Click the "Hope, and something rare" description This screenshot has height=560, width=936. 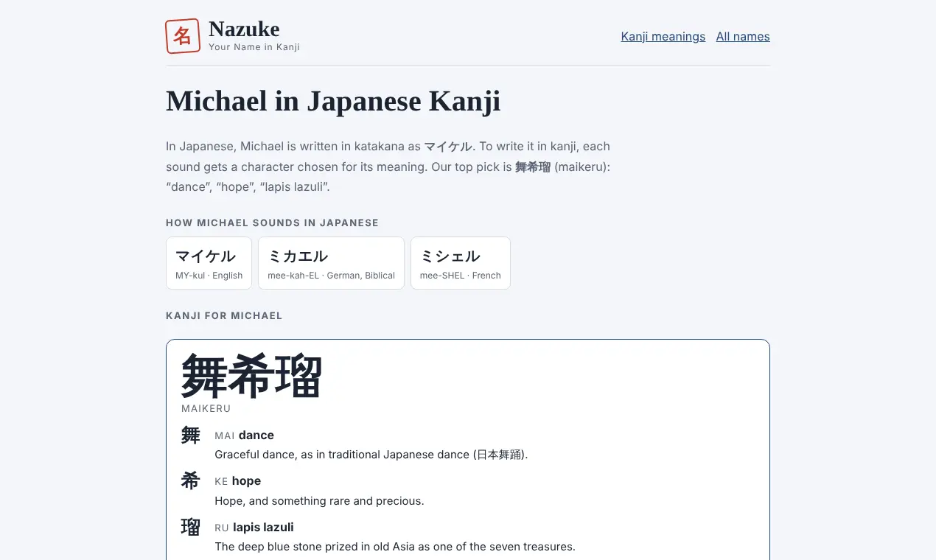pyautogui.click(x=319, y=501)
